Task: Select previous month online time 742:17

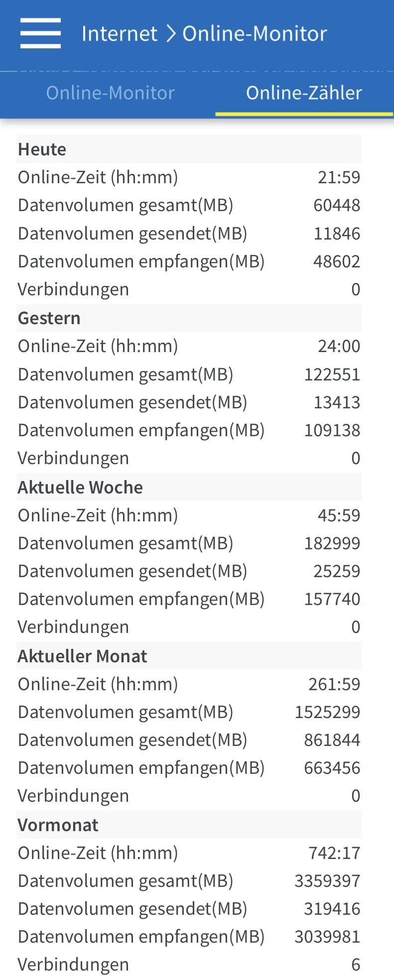Action: pos(334,853)
